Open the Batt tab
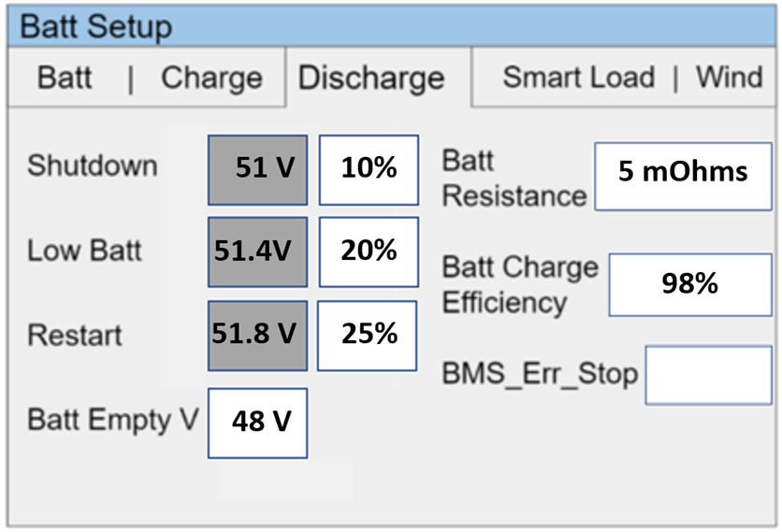The image size is (782, 532). pos(65,78)
